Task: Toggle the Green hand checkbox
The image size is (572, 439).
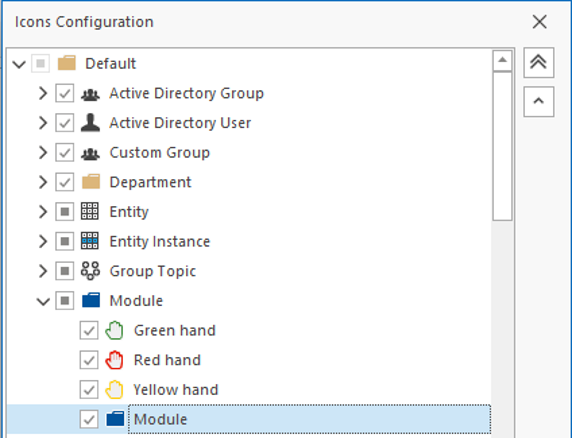Action: click(x=89, y=331)
